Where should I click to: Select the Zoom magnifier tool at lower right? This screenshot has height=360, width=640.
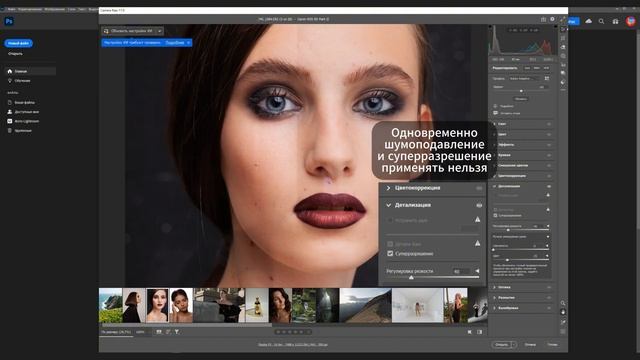(x=563, y=303)
